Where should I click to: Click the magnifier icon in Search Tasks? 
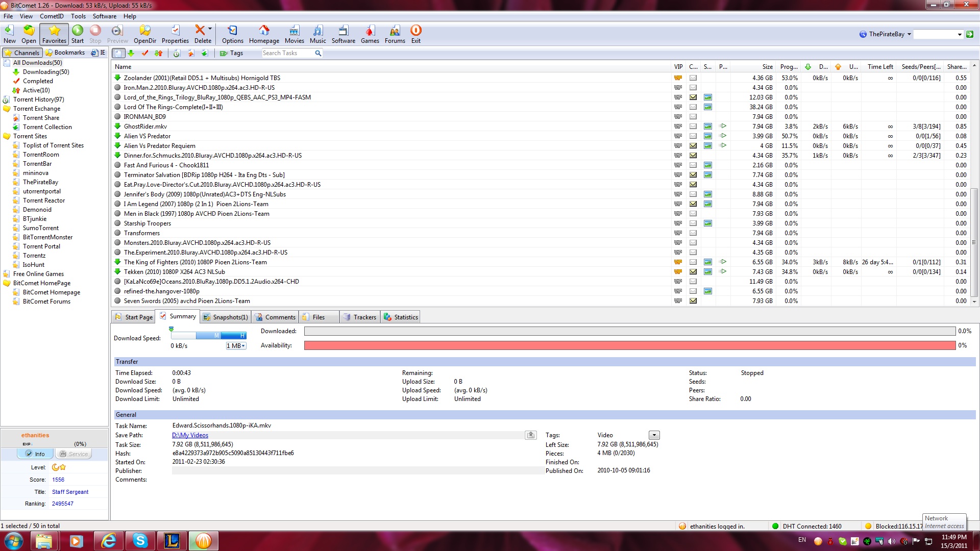tap(318, 53)
